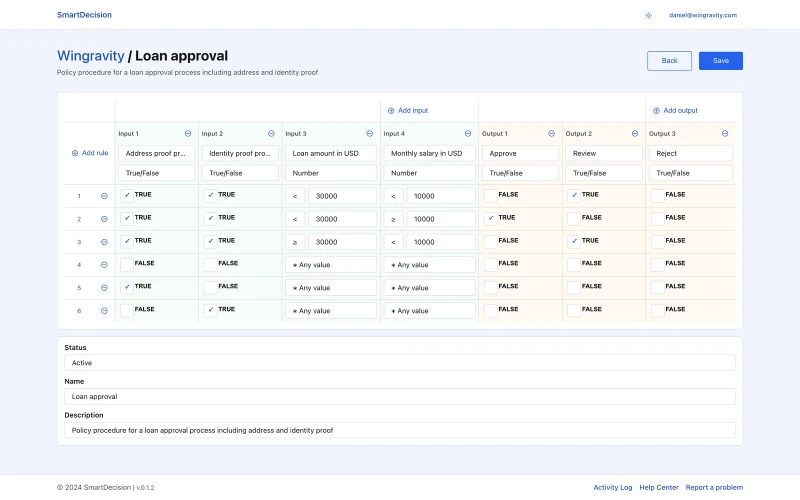Check Identity proof checkbox in rule 5

[x=210, y=287]
